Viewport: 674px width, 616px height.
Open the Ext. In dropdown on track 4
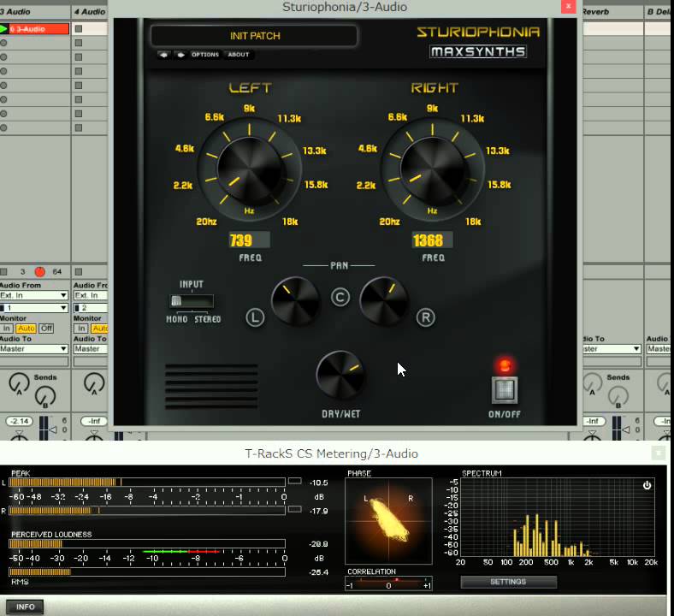[x=91, y=295]
